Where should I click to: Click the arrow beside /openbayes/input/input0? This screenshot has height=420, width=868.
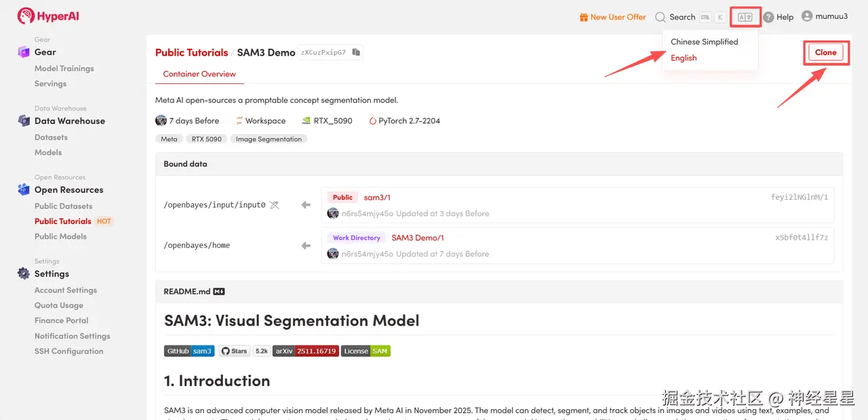pos(306,205)
